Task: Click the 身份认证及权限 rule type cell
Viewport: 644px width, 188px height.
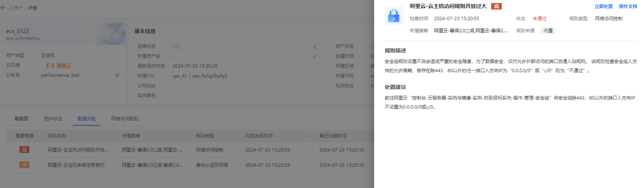Action: coord(212,165)
